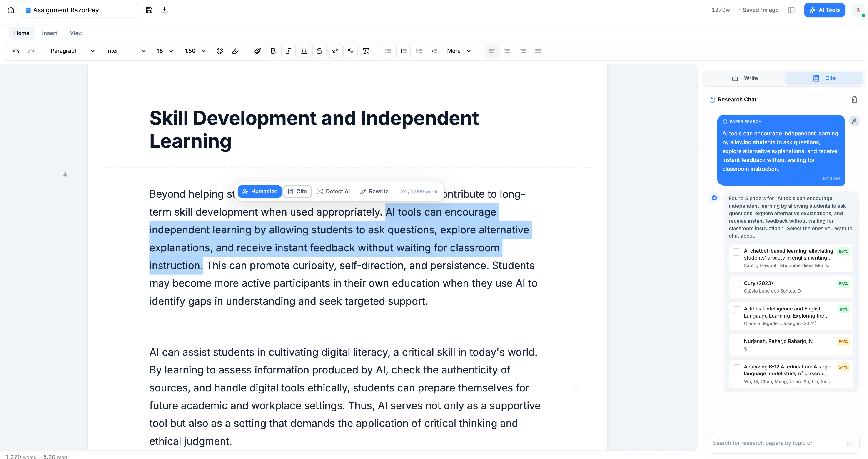Image resolution: width=868 pixels, height=459 pixels.
Task: Click the 1270w word count indicator
Action: 721,10
